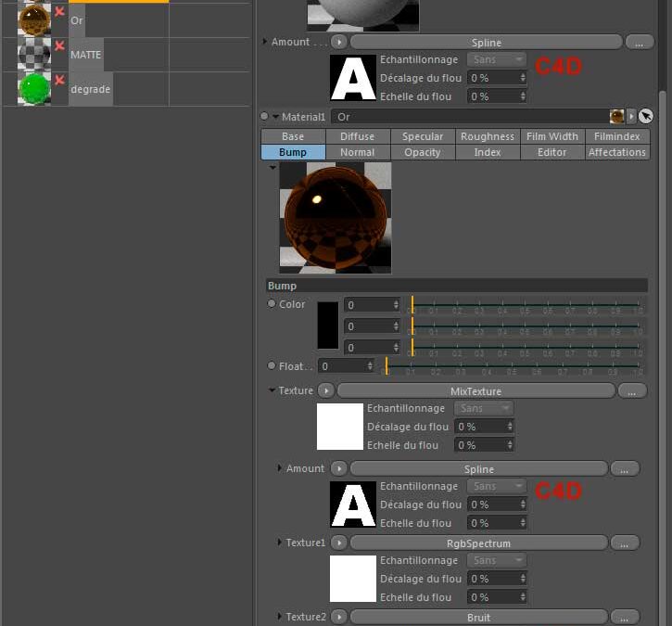672x626 pixels.
Task: Select the green degrade material icon
Action: coord(34,89)
